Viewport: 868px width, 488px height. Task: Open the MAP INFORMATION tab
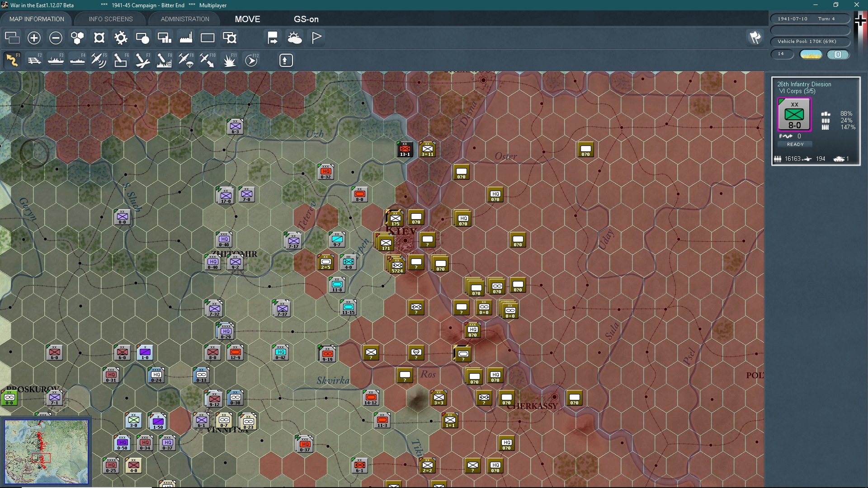click(x=37, y=19)
